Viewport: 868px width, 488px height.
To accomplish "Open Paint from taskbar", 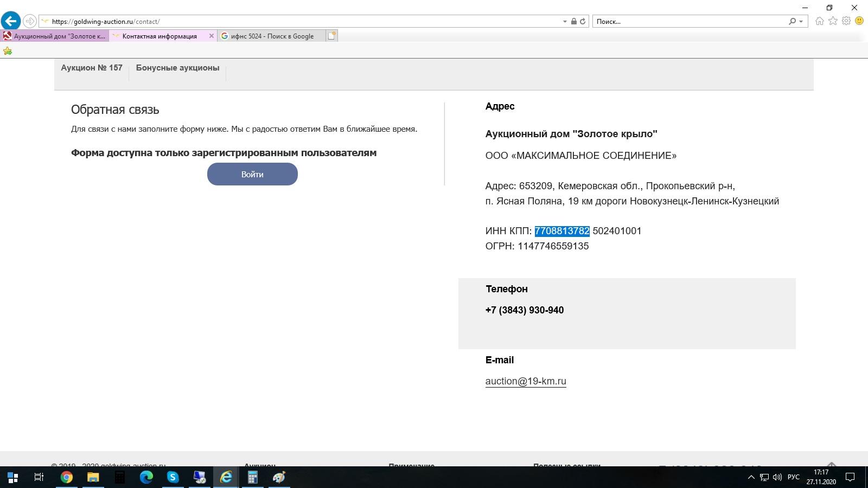I will click(x=279, y=477).
